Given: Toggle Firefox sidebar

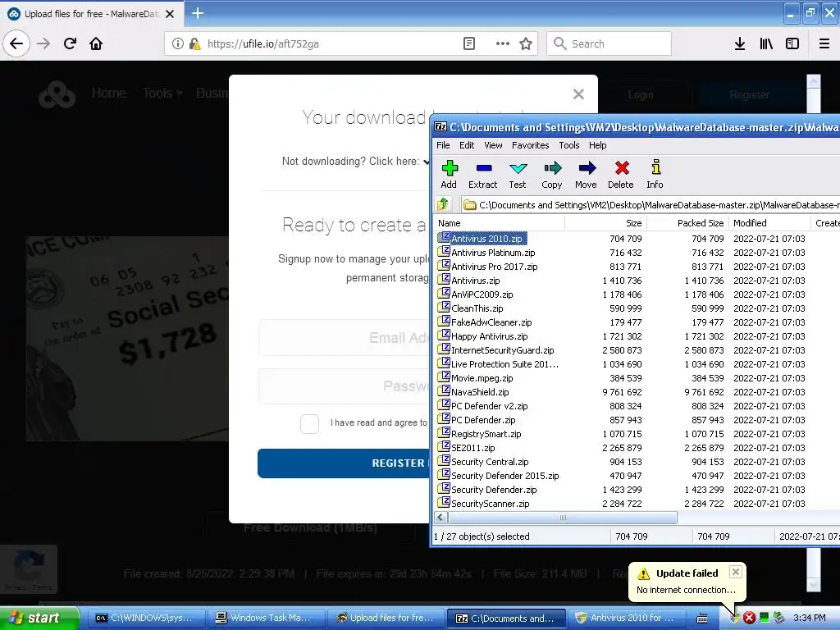Looking at the screenshot, I should click(x=792, y=44).
